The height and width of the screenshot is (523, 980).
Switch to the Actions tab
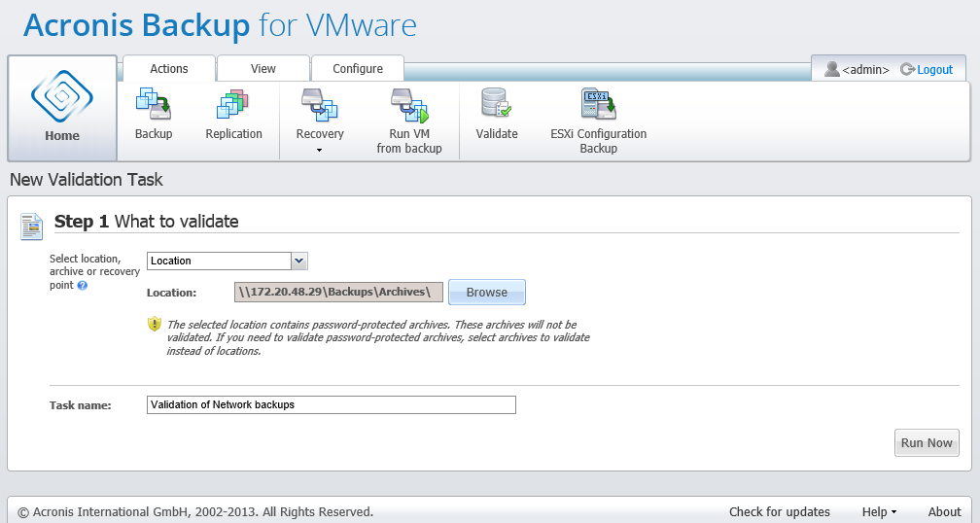169,69
